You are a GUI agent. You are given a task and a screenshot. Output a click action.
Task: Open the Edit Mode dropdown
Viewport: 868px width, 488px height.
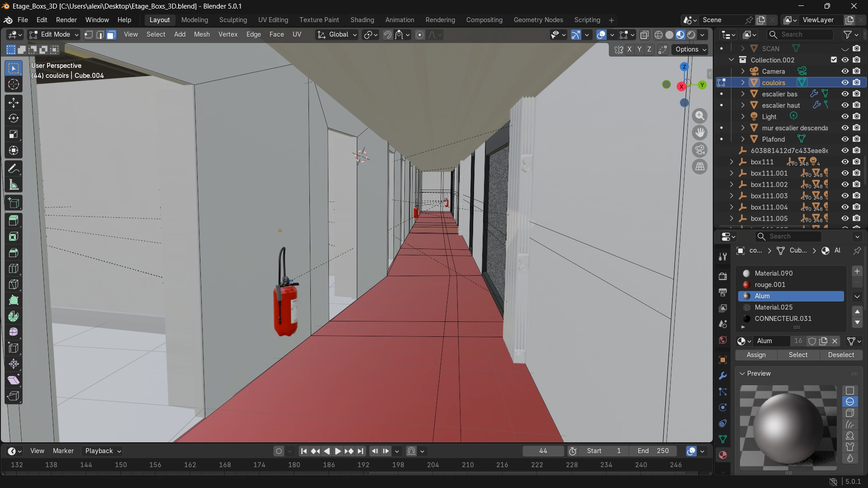pyautogui.click(x=54, y=35)
